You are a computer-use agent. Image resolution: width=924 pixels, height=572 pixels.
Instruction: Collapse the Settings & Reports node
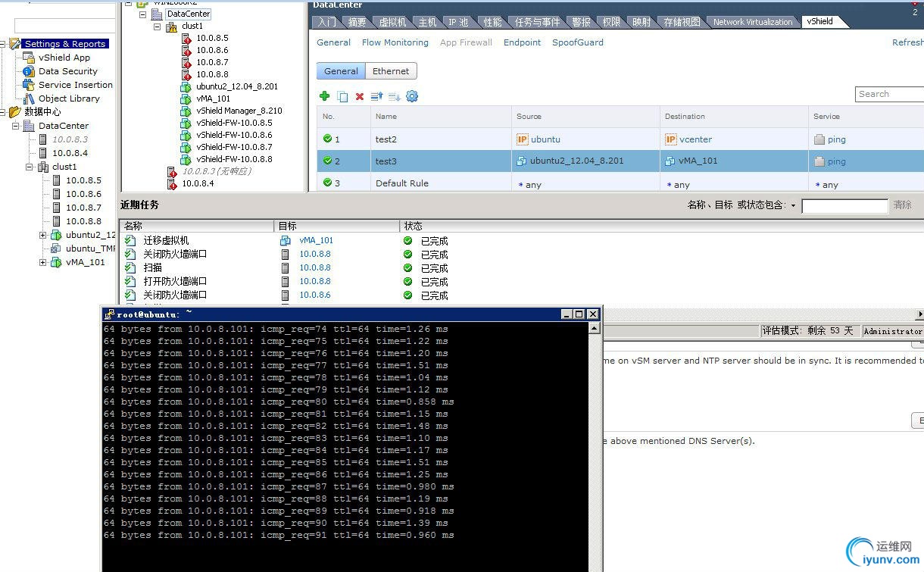coord(3,44)
